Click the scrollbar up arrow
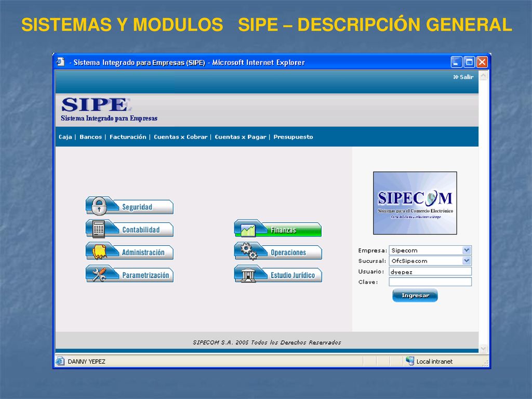The image size is (532, 399). pyautogui.click(x=483, y=75)
